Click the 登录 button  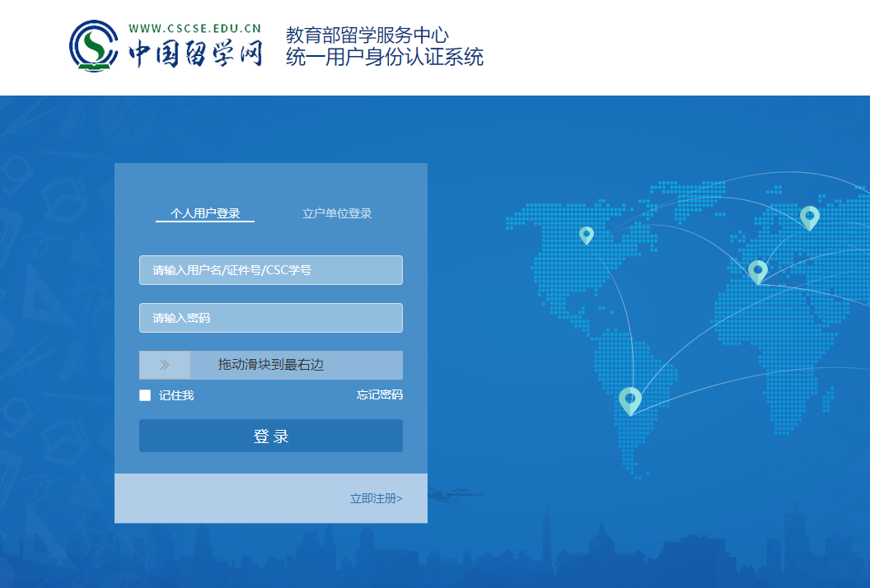pyautogui.click(x=271, y=436)
